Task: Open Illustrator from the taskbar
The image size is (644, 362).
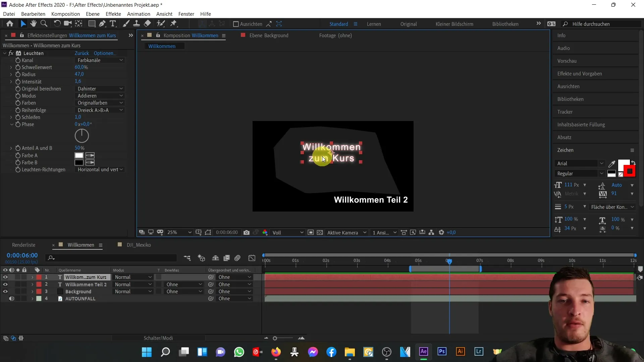Action: tap(460, 352)
